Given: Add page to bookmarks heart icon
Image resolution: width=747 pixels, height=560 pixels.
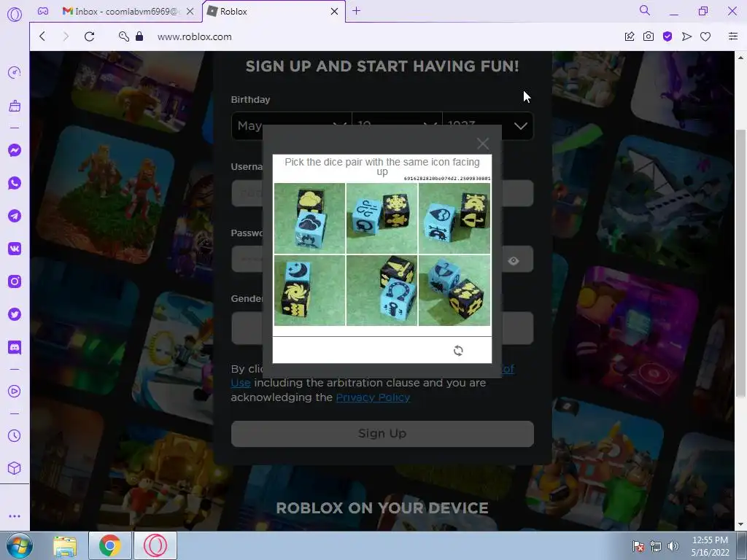Looking at the screenshot, I should tap(705, 36).
